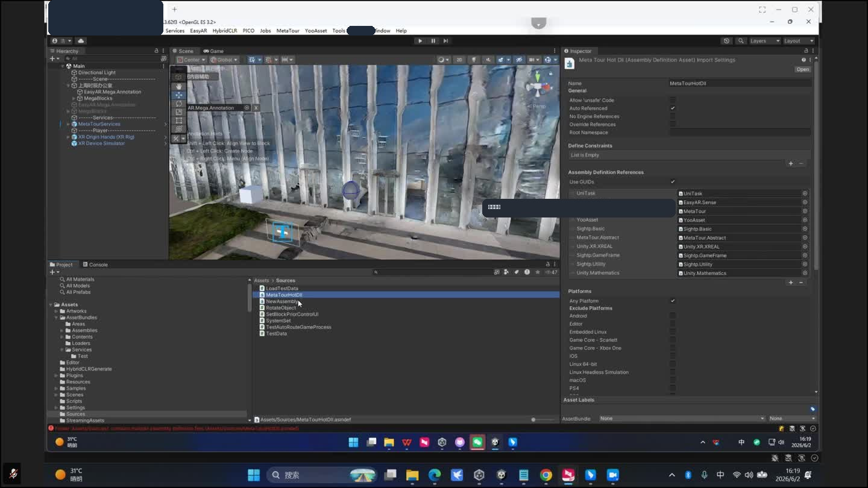868x488 pixels.
Task: Open Chrome from the Windows taskbar
Action: tap(546, 475)
